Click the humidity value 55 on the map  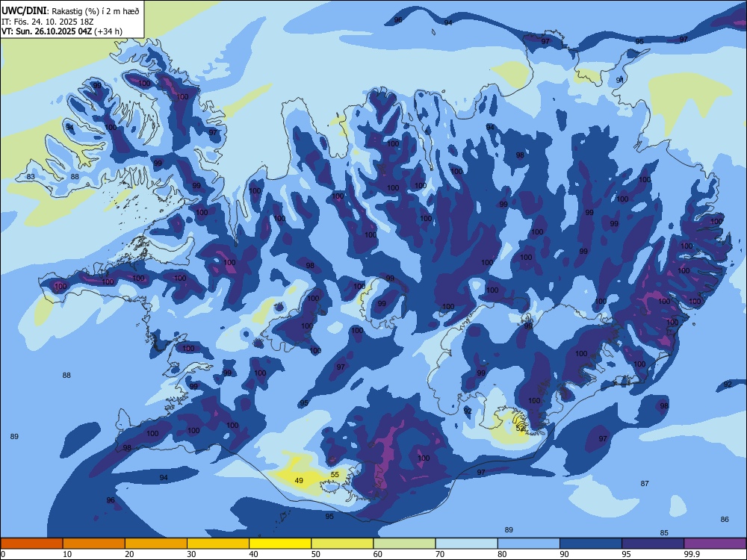pyautogui.click(x=335, y=474)
